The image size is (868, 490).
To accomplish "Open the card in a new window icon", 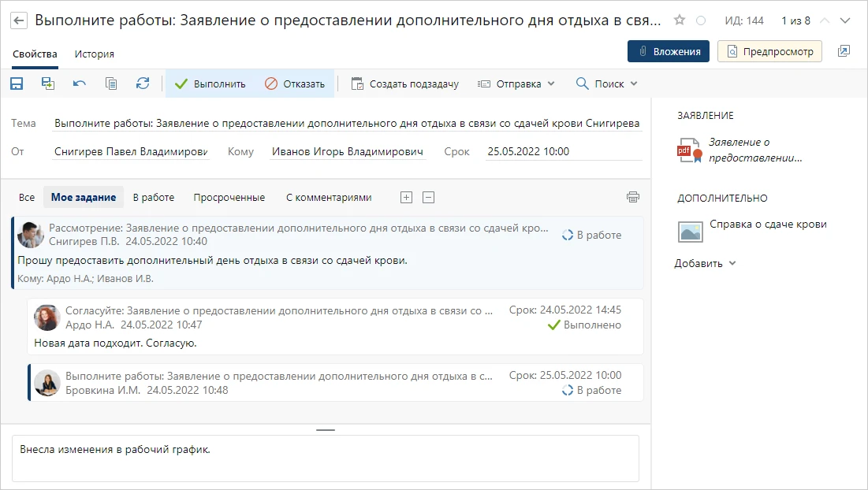I will [x=844, y=51].
